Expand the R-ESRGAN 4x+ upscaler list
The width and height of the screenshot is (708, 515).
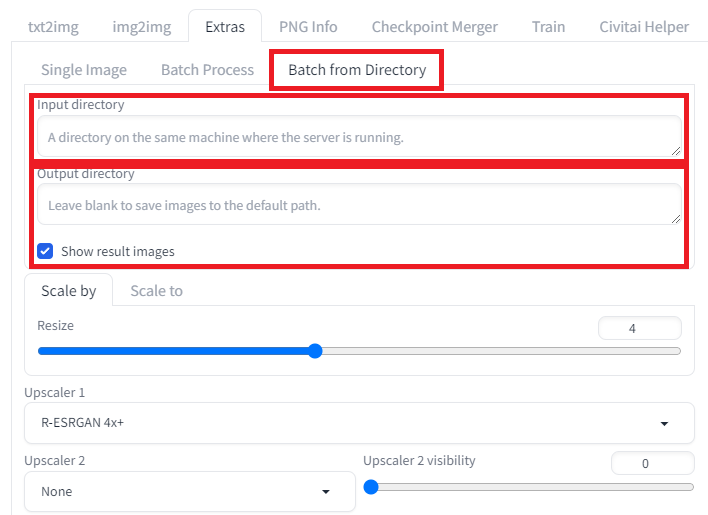[359, 423]
